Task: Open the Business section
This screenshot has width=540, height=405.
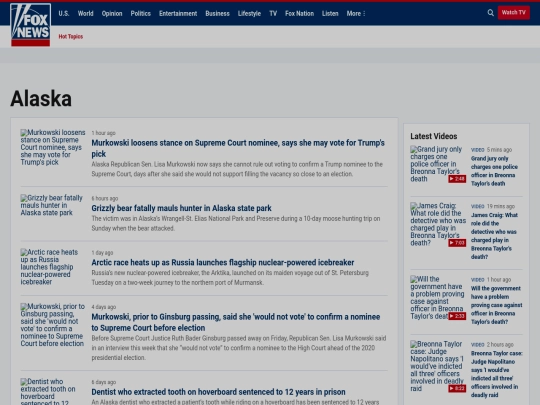Action: coord(217,13)
